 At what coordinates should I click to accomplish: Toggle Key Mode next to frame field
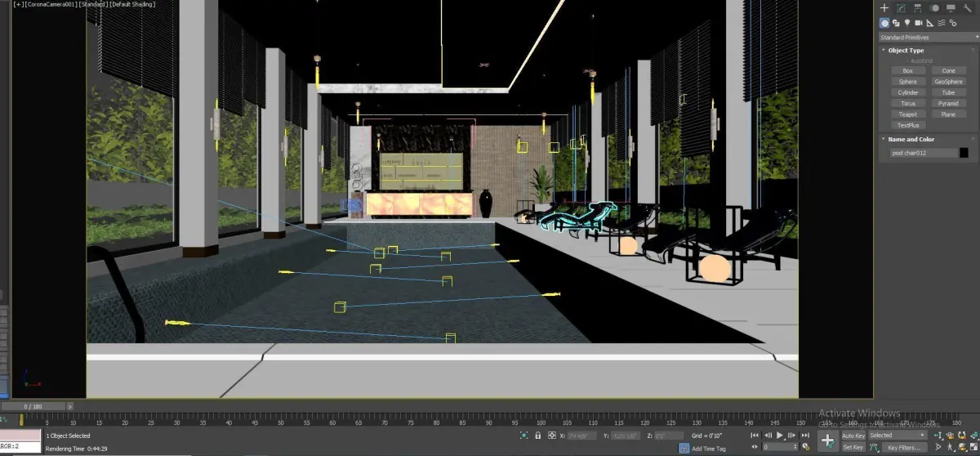coord(755,447)
